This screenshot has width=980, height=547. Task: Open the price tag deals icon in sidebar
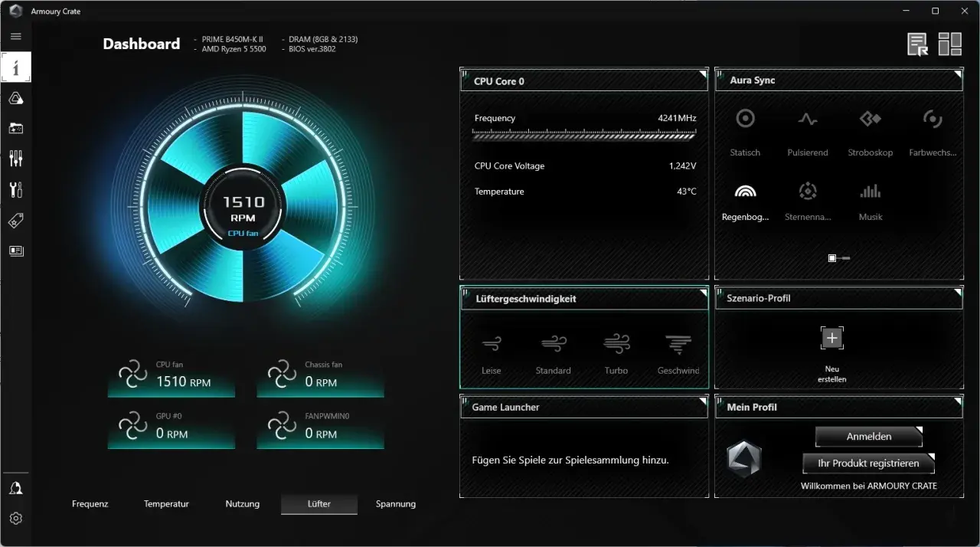pyautogui.click(x=16, y=221)
